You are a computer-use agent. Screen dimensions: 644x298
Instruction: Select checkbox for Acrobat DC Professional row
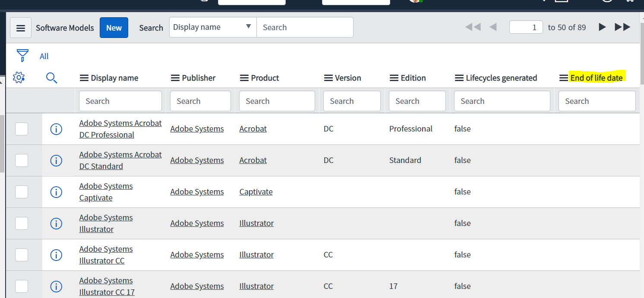tap(22, 129)
